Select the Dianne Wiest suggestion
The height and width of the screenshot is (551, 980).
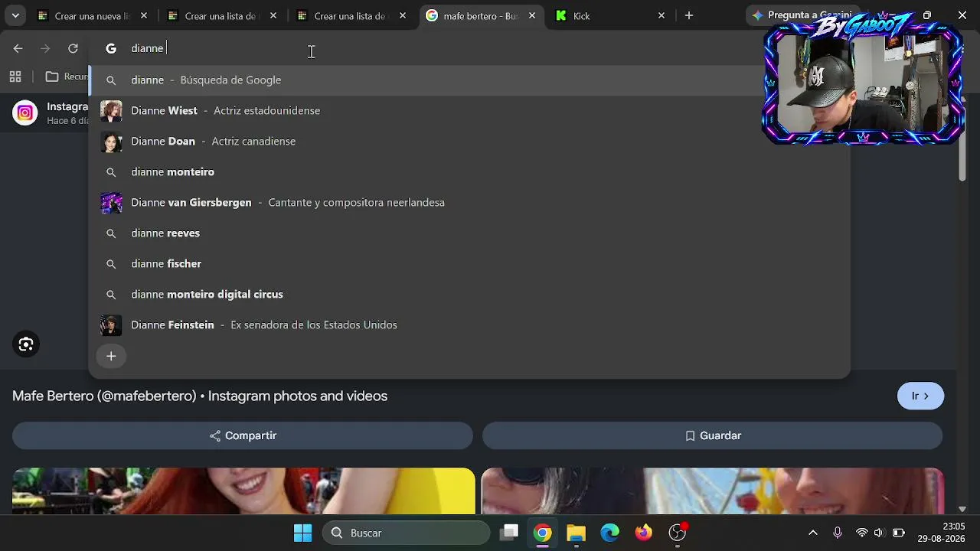(x=469, y=111)
